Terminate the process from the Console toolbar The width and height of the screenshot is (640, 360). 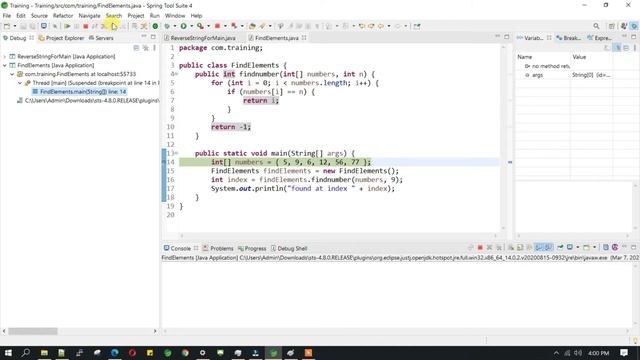point(480,248)
